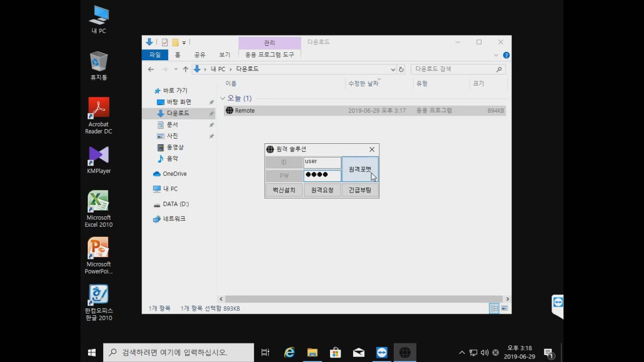Open the 파일 menu tab
644x362 pixels.
pos(155,55)
